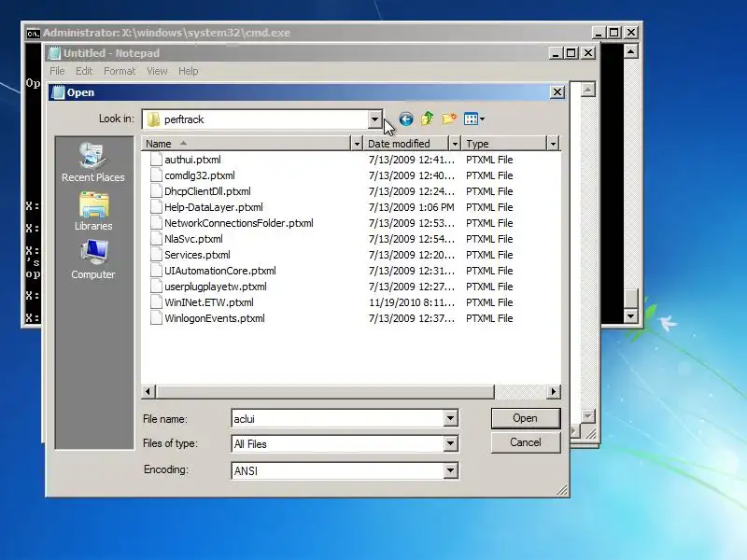This screenshot has height=560, width=747.
Task: Open Notepad's View menu
Action: point(157,71)
